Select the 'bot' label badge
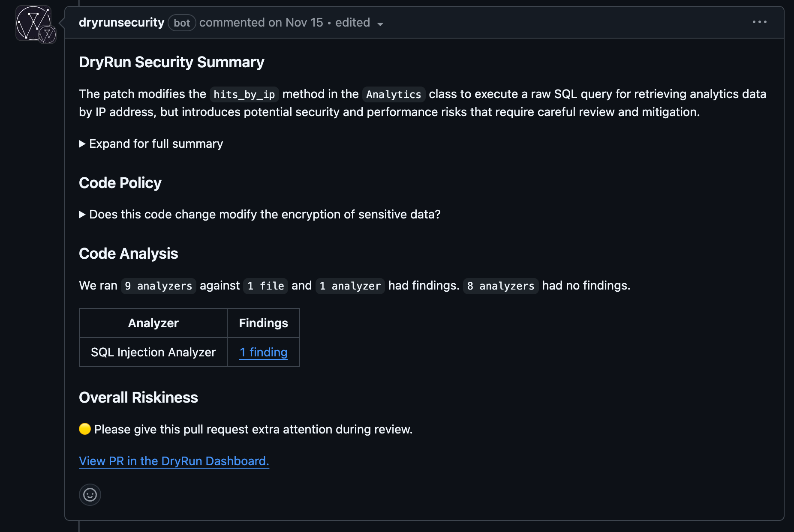The width and height of the screenshot is (794, 532). pos(182,23)
